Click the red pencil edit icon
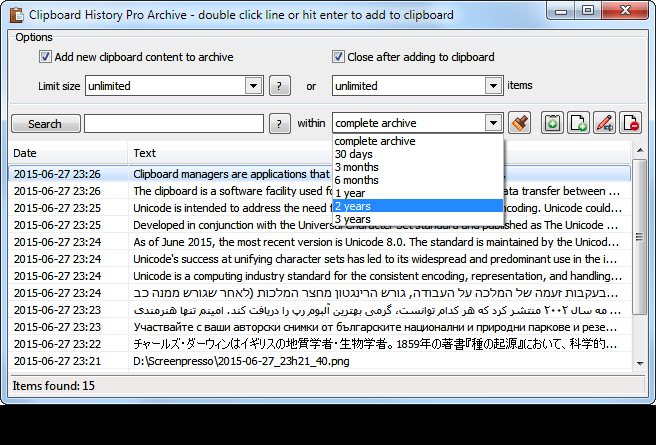This screenshot has width=656, height=445. pos(604,123)
